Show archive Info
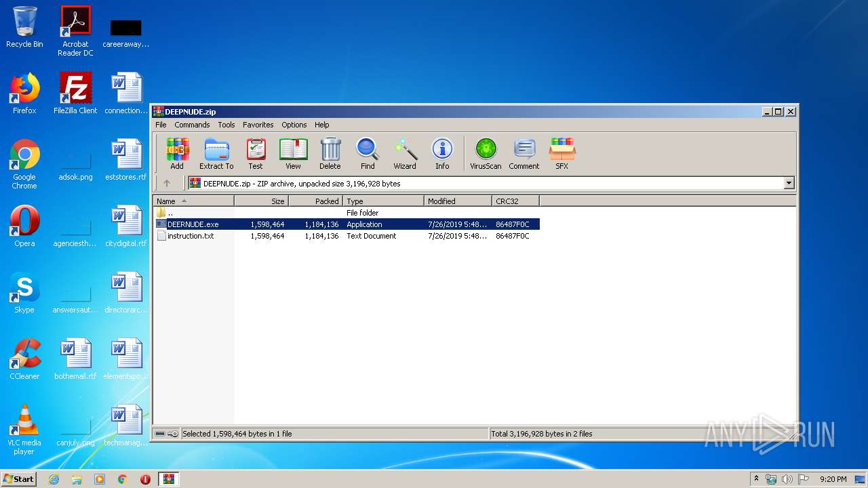This screenshot has height=488, width=868. (442, 153)
